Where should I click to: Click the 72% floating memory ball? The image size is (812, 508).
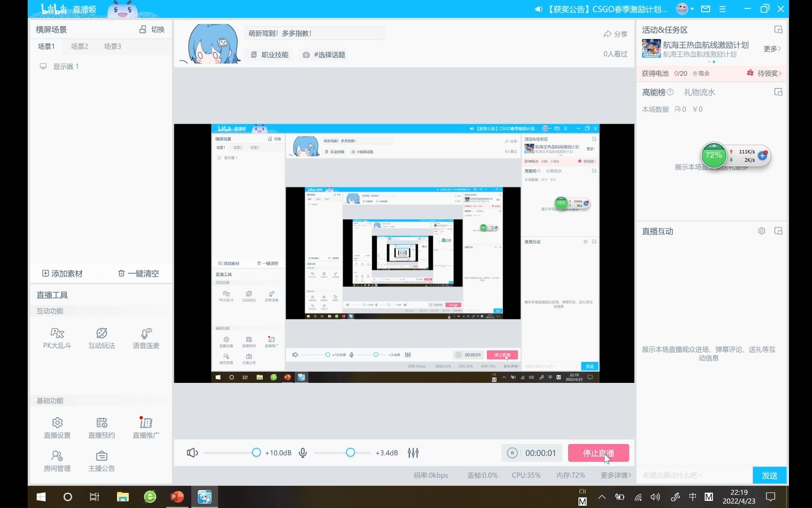click(714, 156)
